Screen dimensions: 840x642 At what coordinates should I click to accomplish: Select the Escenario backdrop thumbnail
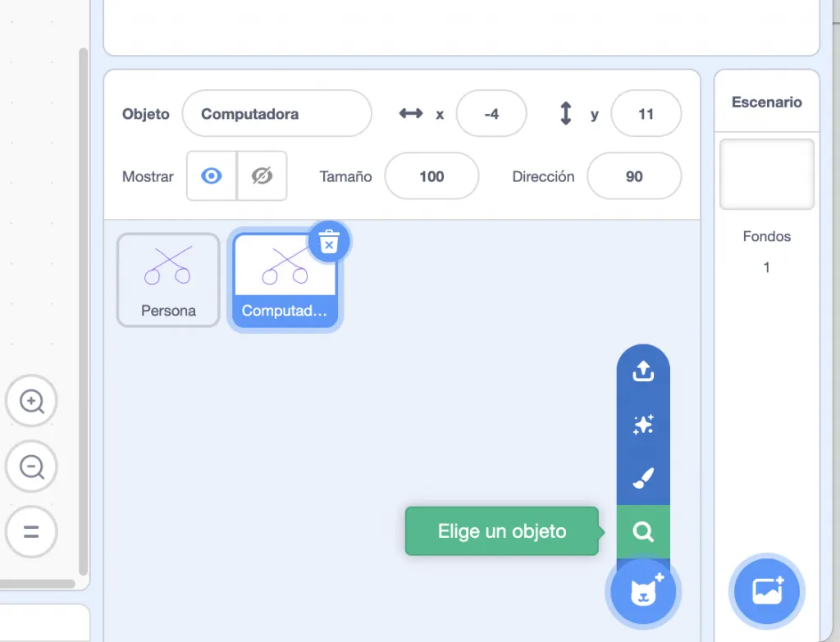click(766, 174)
